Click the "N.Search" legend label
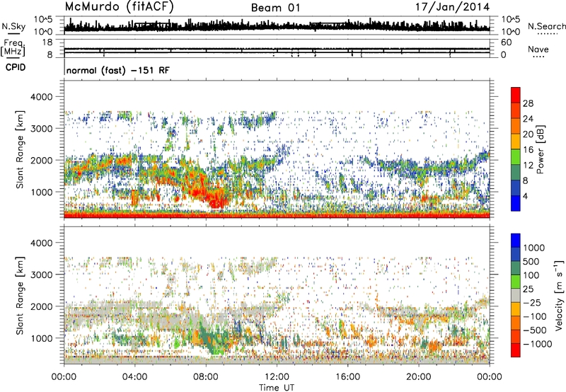The width and height of the screenshot is (566, 392). (547, 26)
